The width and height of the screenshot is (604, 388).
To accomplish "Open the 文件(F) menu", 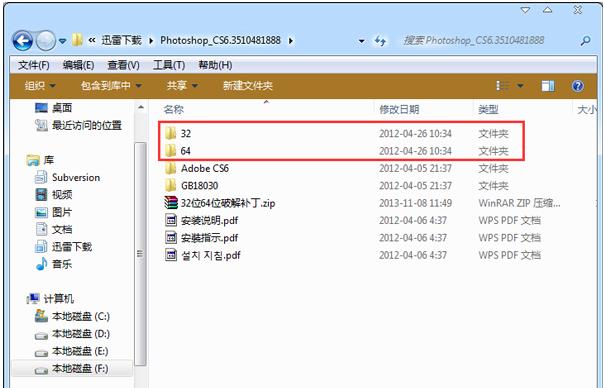I will pos(34,65).
